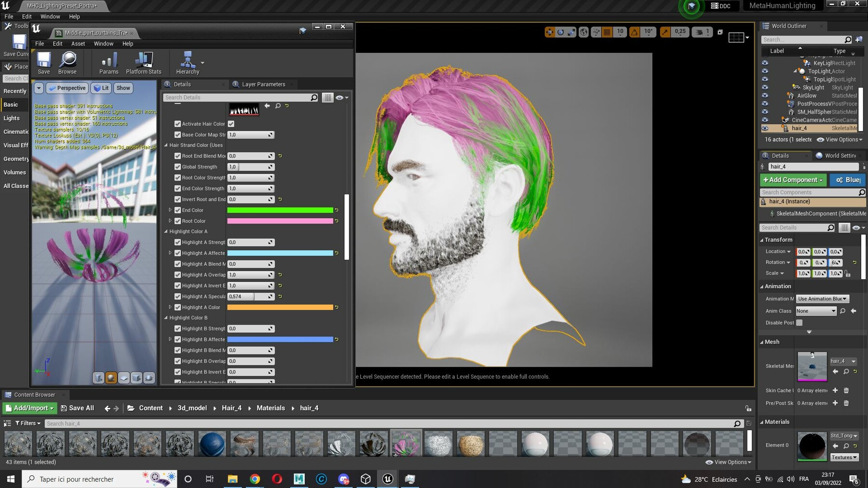Select the sphere preview mesh icon
This screenshot has width=868, height=488.
pyautogui.click(x=111, y=378)
